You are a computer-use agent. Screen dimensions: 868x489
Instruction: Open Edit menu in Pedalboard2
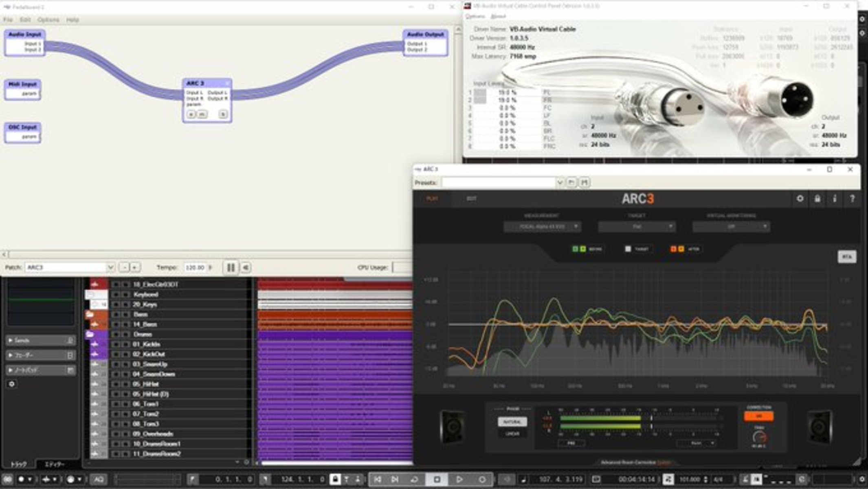(25, 20)
